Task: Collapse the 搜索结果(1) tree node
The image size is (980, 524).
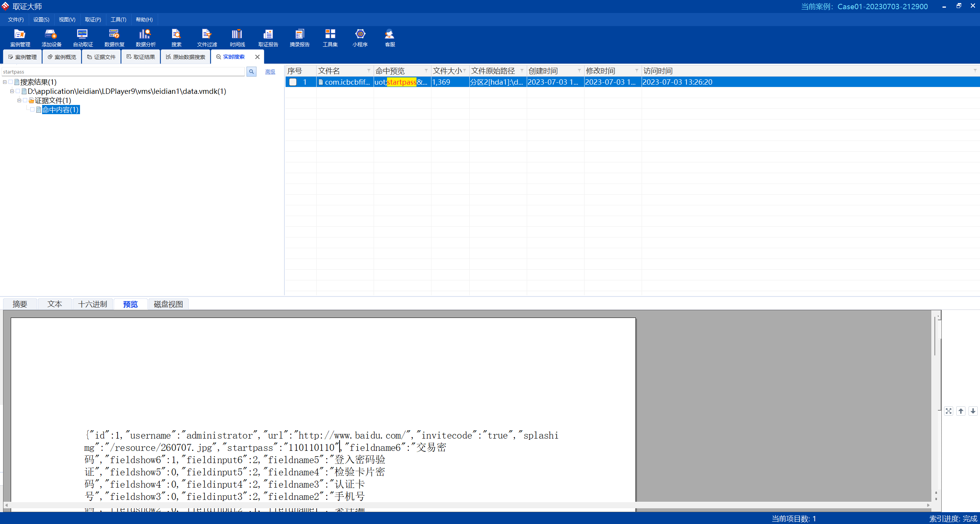Action: 5,82
